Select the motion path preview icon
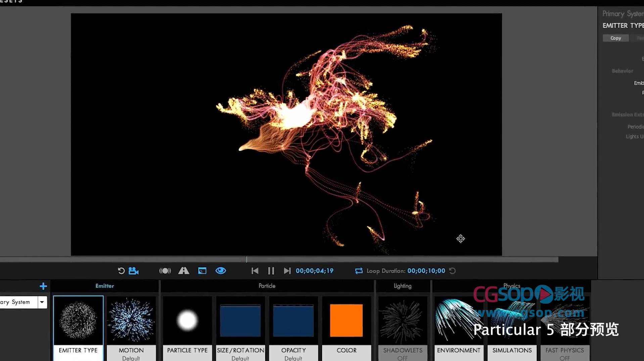Viewport: 644px width, 361px height. coord(183,271)
